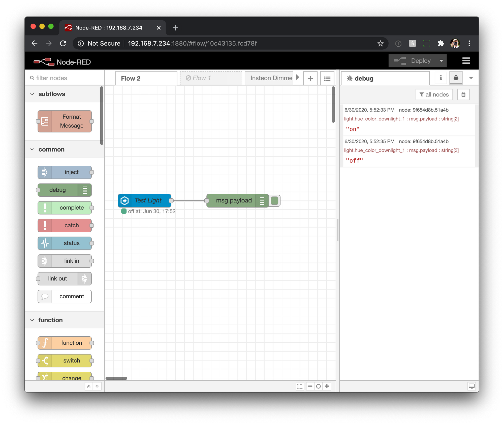
Task: Open the hamburger main menu
Action: point(466,61)
